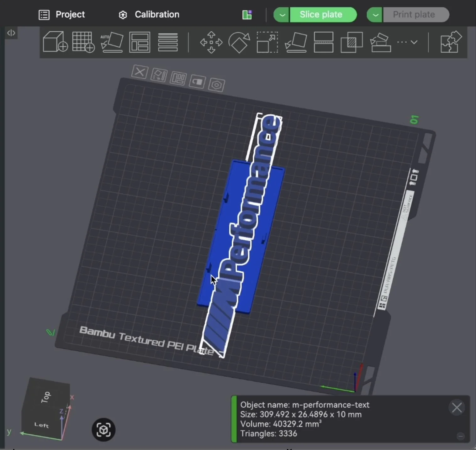The image size is (476, 450).
Task: Arrange objects on this plate
Action: pyautogui.click(x=178, y=78)
